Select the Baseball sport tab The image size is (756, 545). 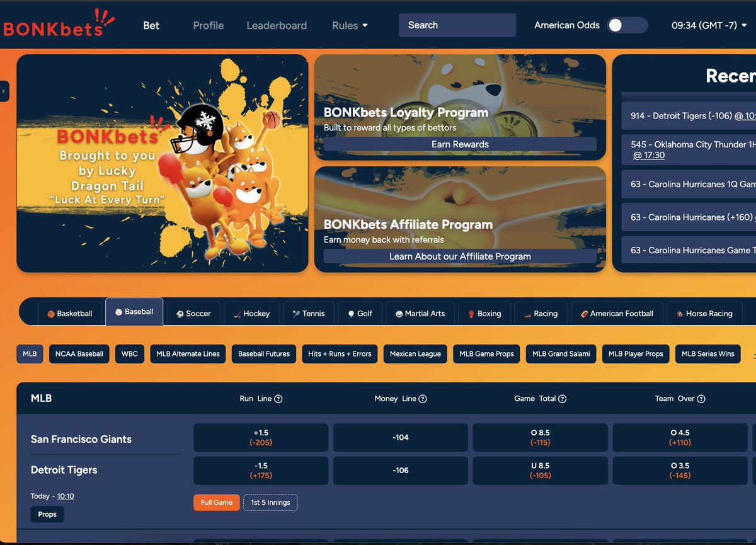[134, 312]
